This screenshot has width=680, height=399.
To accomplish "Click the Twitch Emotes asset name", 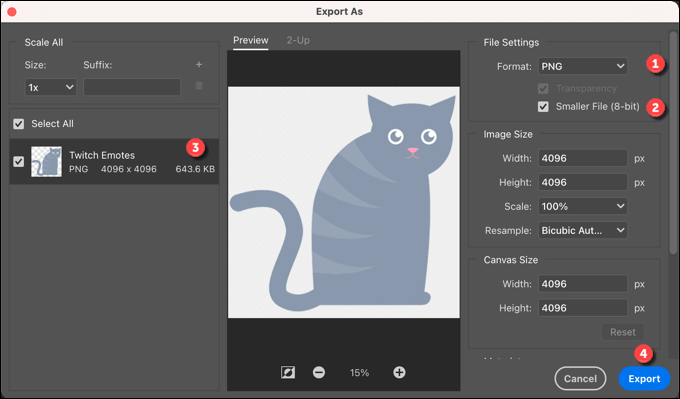I will pos(102,155).
